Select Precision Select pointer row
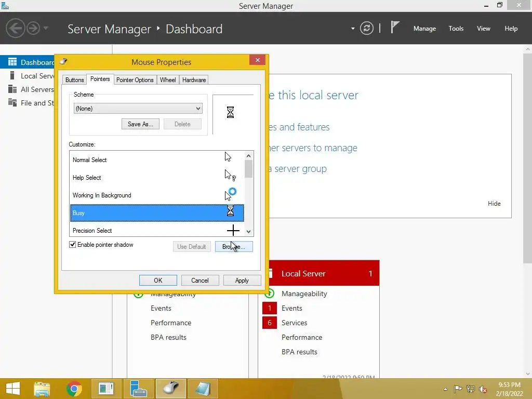This screenshot has width=532, height=399. coord(157,230)
